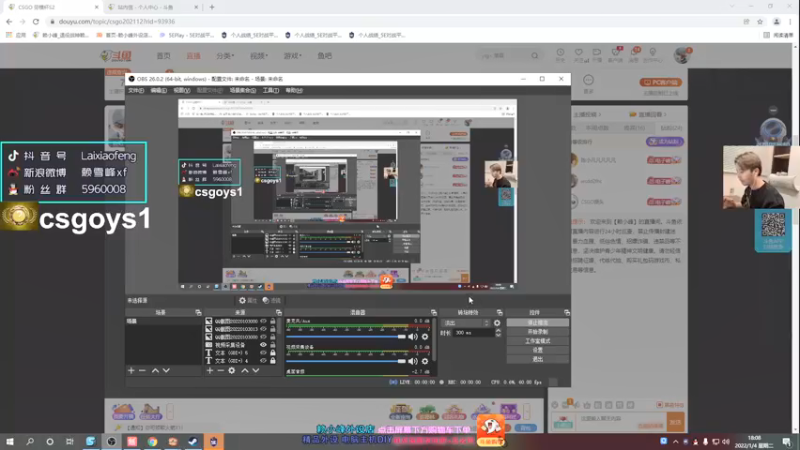Click the Douyu search magnifier icon
Screen dimensions: 800x450
[x=534, y=56]
